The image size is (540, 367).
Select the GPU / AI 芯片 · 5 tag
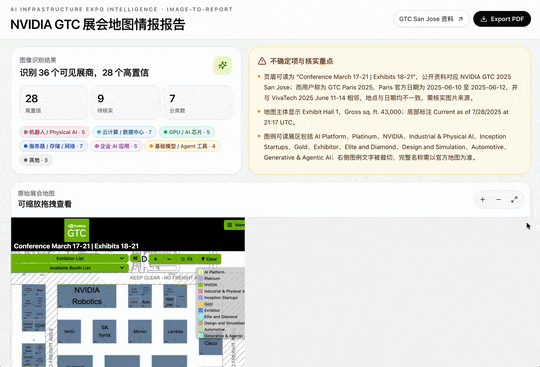click(x=187, y=132)
